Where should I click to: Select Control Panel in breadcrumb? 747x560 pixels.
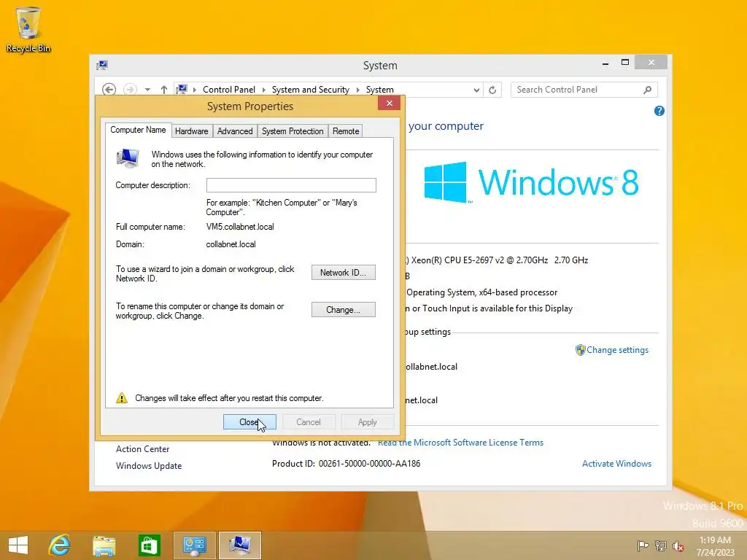(x=228, y=90)
